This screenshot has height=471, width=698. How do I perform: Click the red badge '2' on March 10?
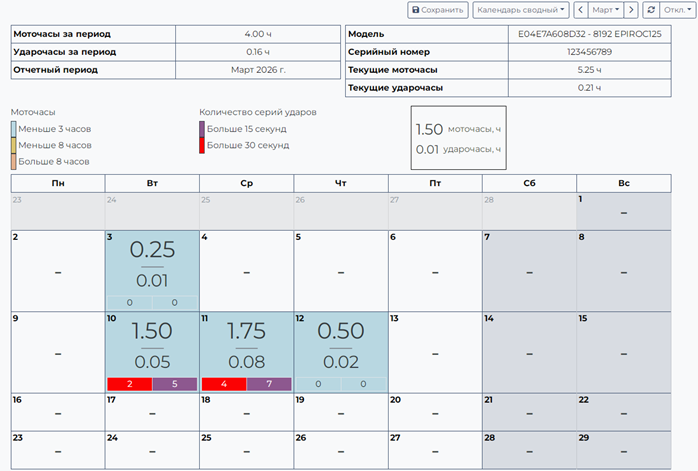[x=129, y=384]
